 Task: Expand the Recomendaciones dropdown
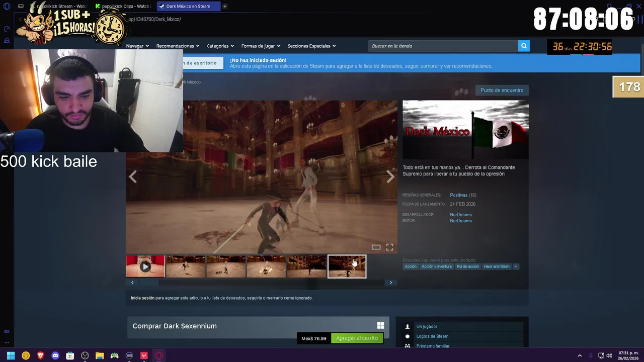178,46
